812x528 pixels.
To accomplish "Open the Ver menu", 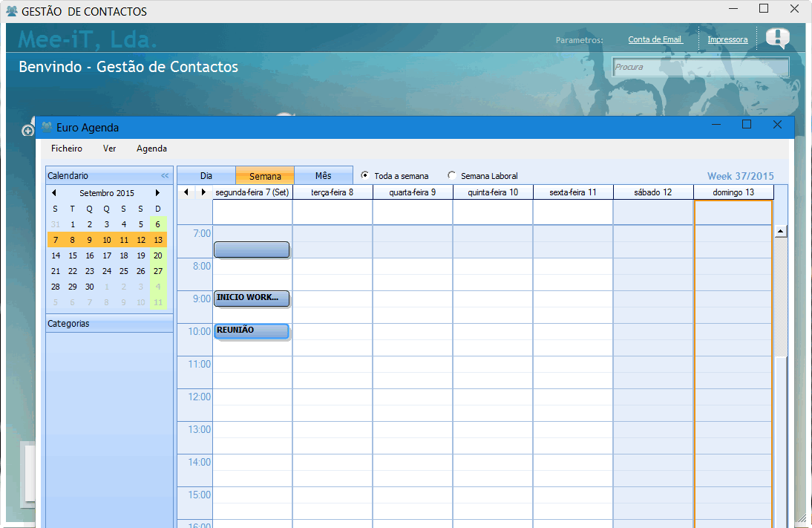I will coord(109,149).
